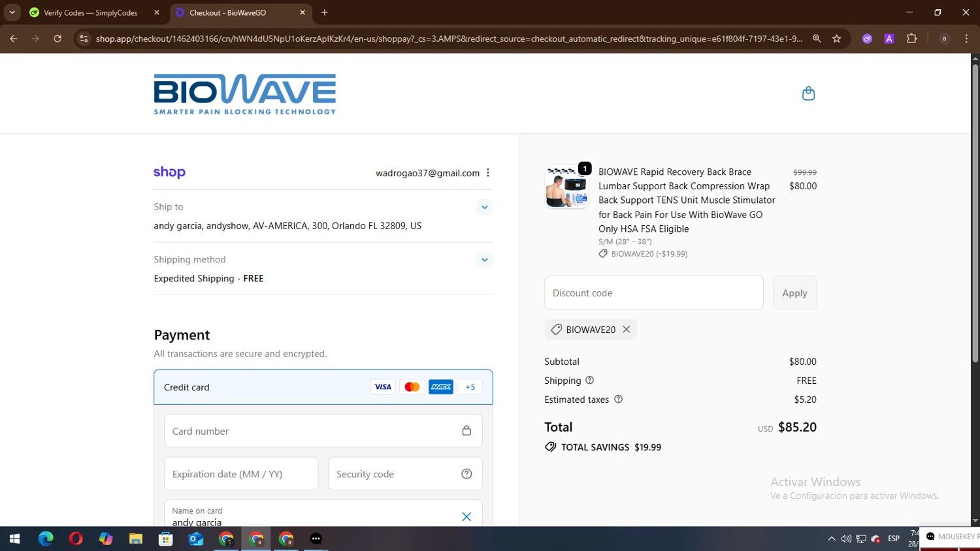Open Microsoft Store from the taskbar
Image resolution: width=980 pixels, height=551 pixels.
166,539
